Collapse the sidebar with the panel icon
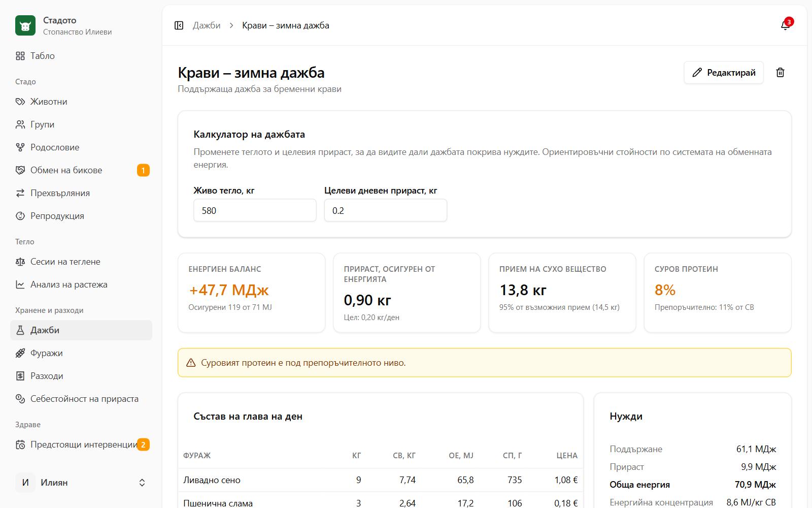Screen dimensions: 812x508 coord(179,25)
